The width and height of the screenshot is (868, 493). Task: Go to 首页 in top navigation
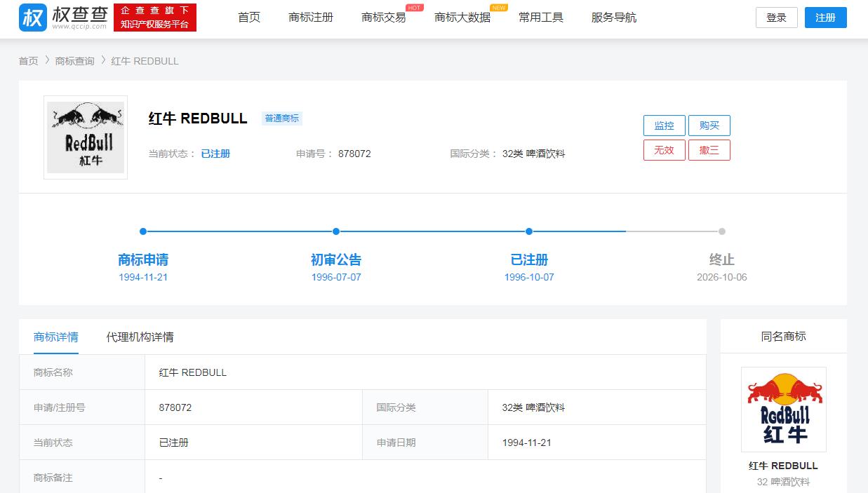[x=249, y=18]
